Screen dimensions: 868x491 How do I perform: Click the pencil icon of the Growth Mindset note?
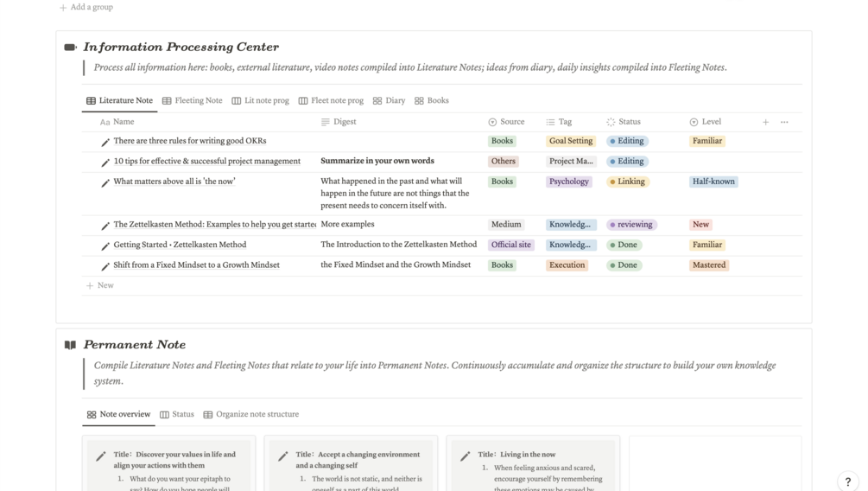click(105, 266)
